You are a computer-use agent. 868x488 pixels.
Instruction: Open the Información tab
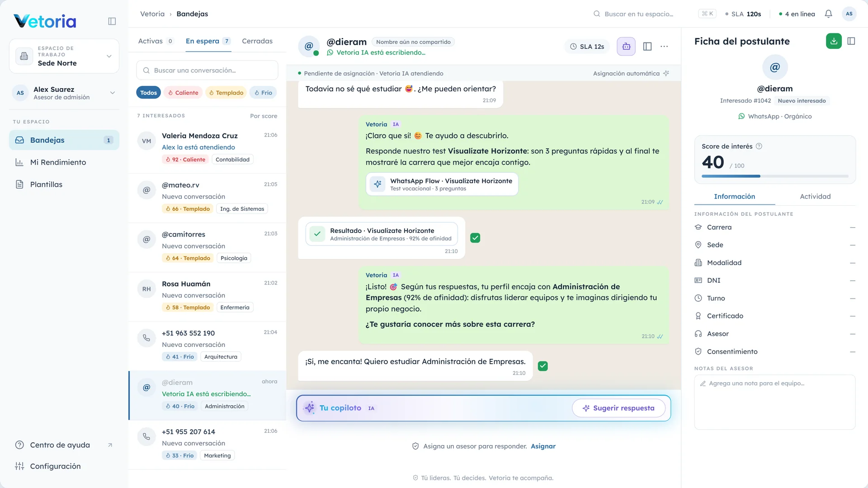[735, 196]
